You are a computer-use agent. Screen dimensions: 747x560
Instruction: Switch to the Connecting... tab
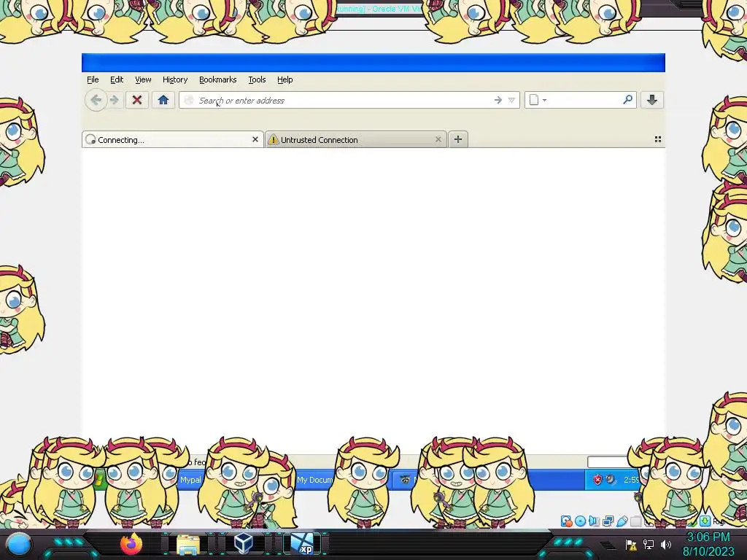tap(172, 139)
